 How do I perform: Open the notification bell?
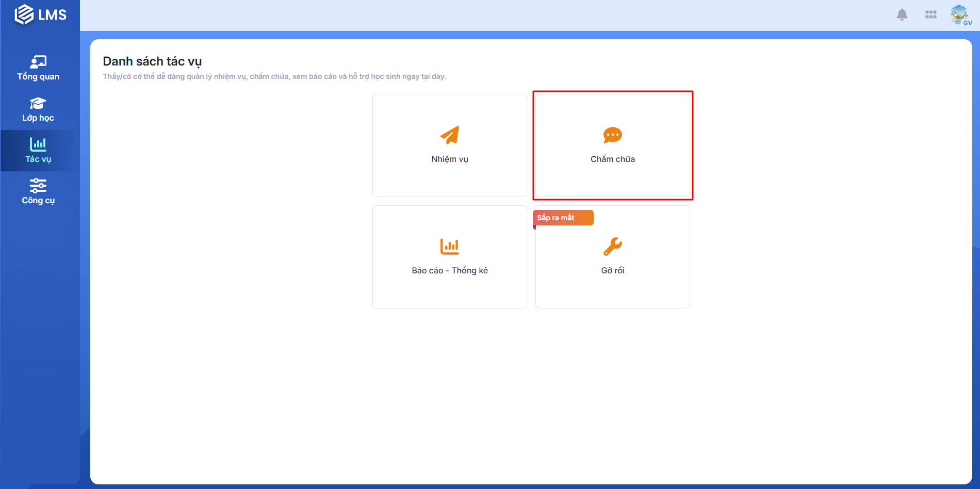[902, 15]
